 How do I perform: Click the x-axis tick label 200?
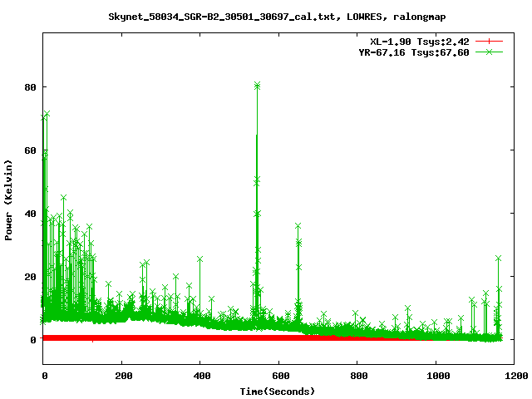[124, 376]
